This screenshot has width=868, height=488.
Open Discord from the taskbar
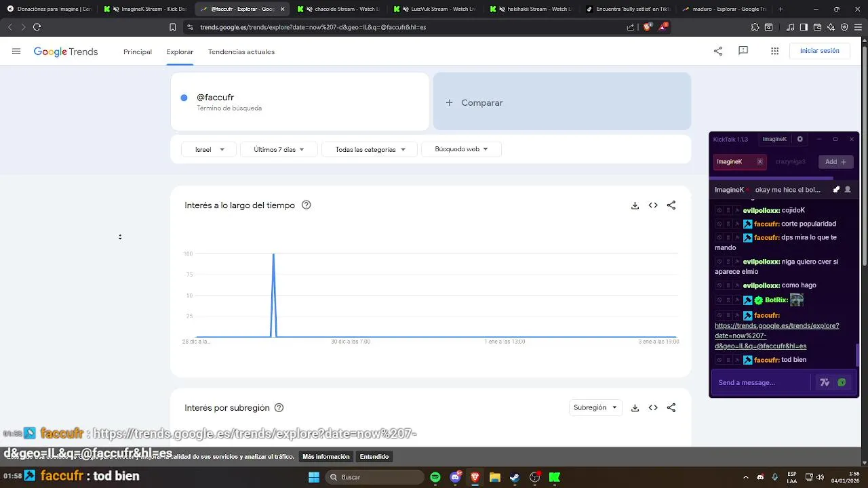click(x=456, y=477)
